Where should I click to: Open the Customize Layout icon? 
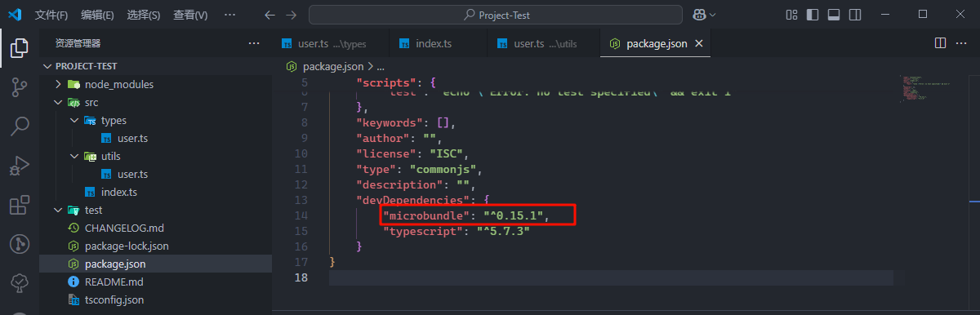coord(791,15)
